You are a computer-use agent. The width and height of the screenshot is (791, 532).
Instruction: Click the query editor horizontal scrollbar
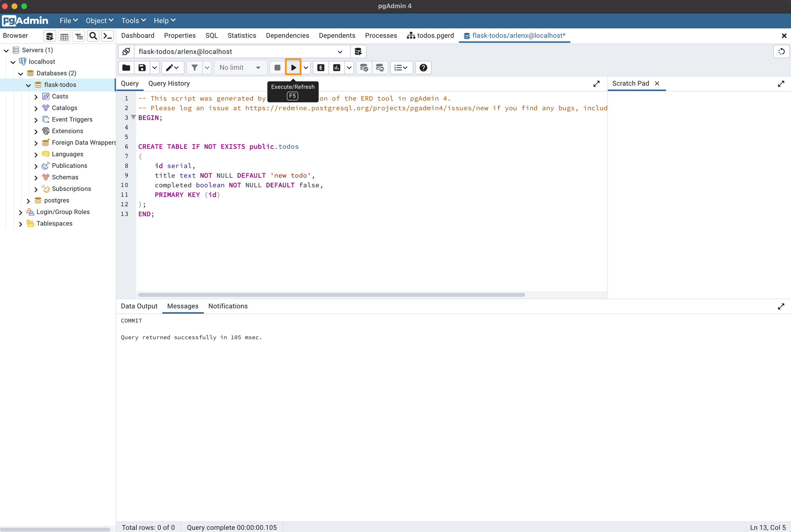331,295
